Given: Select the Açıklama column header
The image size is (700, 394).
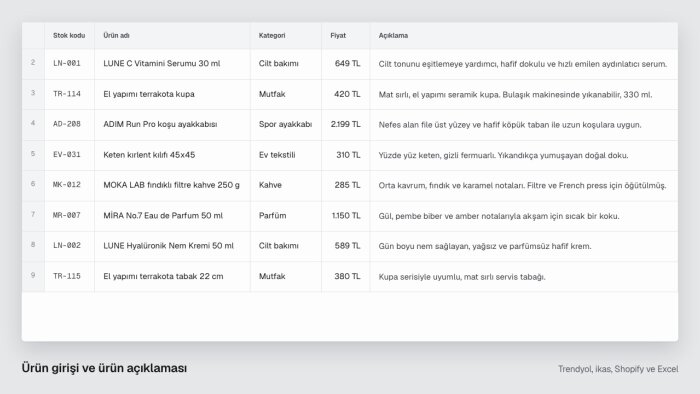Looking at the screenshot, I should pos(524,36).
